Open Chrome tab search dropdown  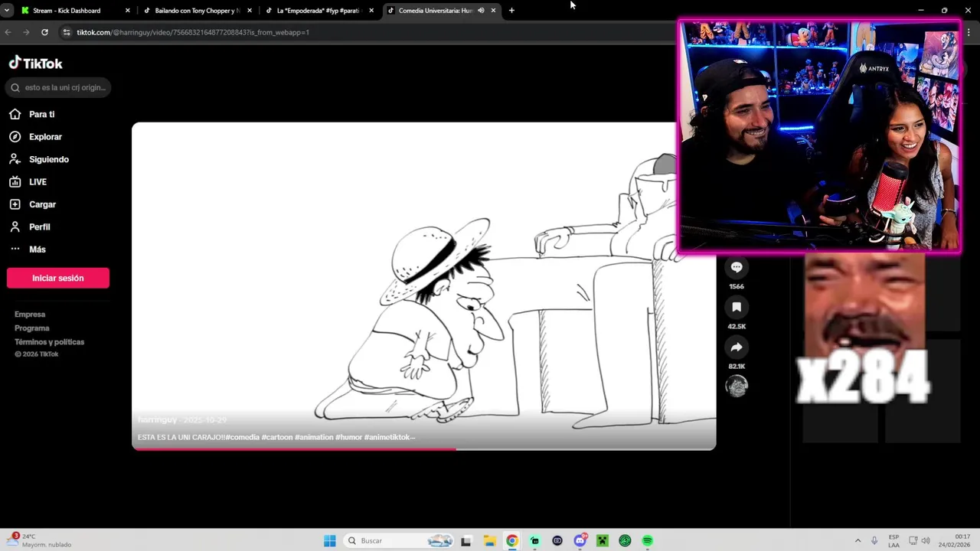[7, 11]
